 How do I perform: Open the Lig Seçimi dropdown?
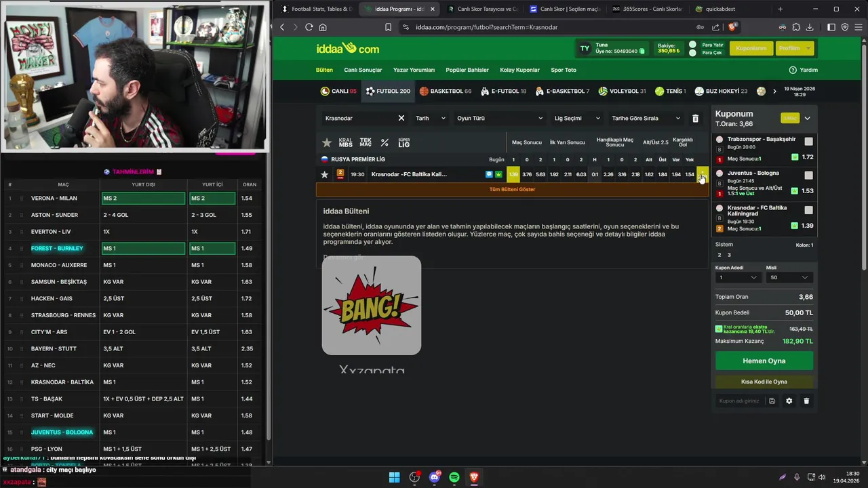coord(576,118)
